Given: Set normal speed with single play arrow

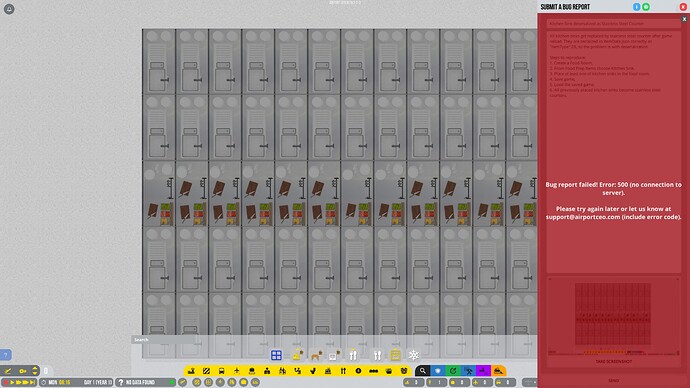Looking at the screenshot, I should [12, 382].
